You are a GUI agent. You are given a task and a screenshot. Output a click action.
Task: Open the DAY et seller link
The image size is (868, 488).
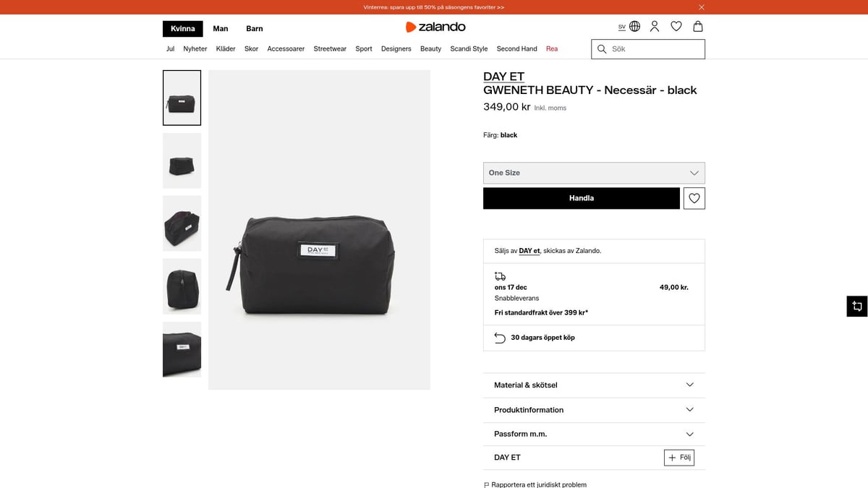(x=528, y=250)
